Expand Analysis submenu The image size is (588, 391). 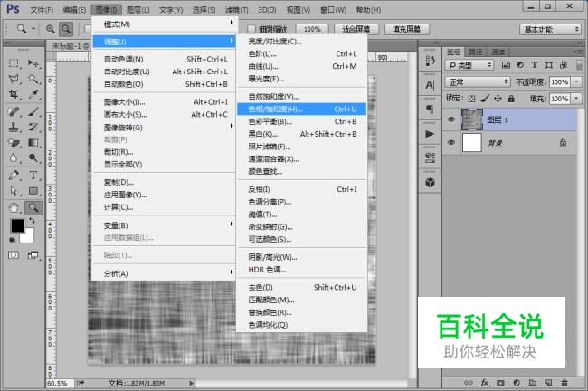[x=164, y=273]
